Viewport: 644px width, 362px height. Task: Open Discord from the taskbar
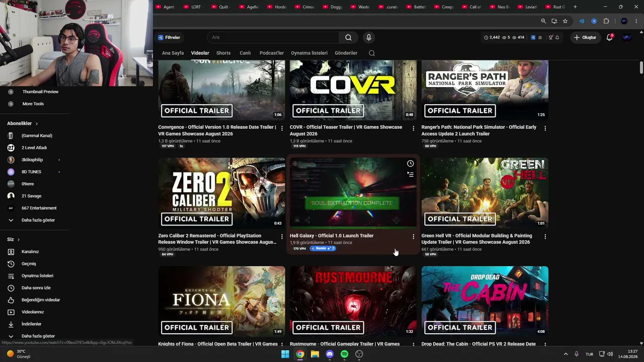pyautogui.click(x=330, y=354)
